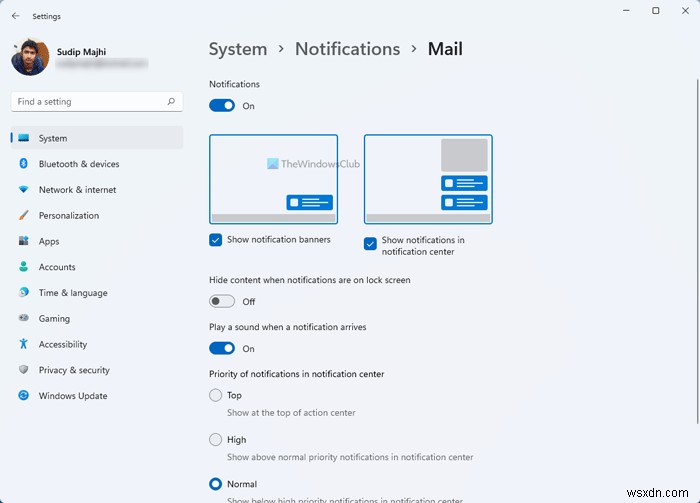This screenshot has width=700, height=503.
Task: Open Privacy & security settings
Action: pyautogui.click(x=97, y=370)
